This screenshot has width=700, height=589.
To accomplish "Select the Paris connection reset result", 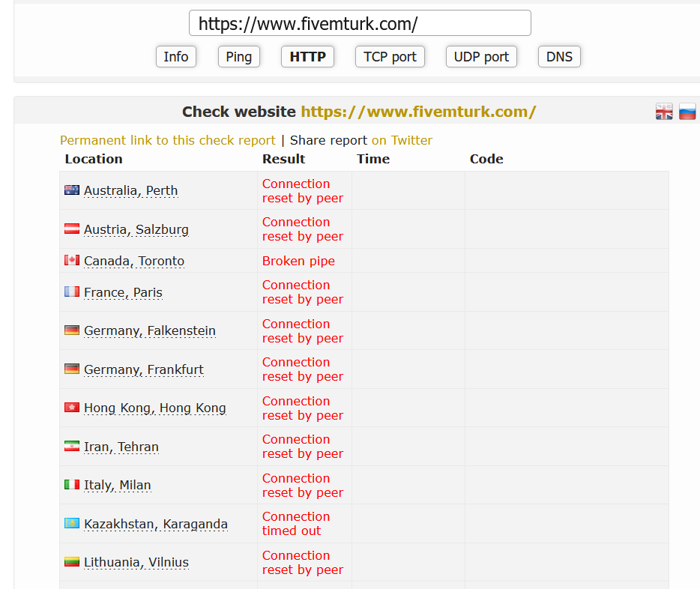I will click(x=303, y=292).
